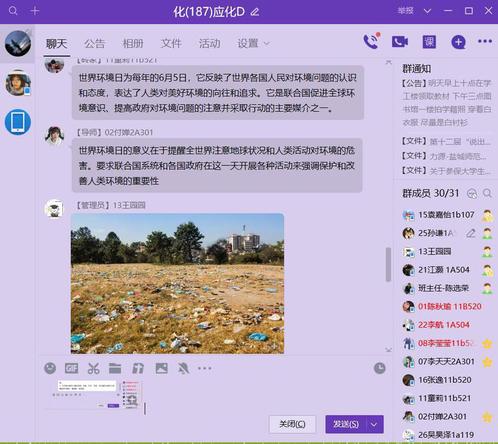Viewport: 498px width, 444px height.
Task: Switch to the 公告 tab
Action: 94,44
